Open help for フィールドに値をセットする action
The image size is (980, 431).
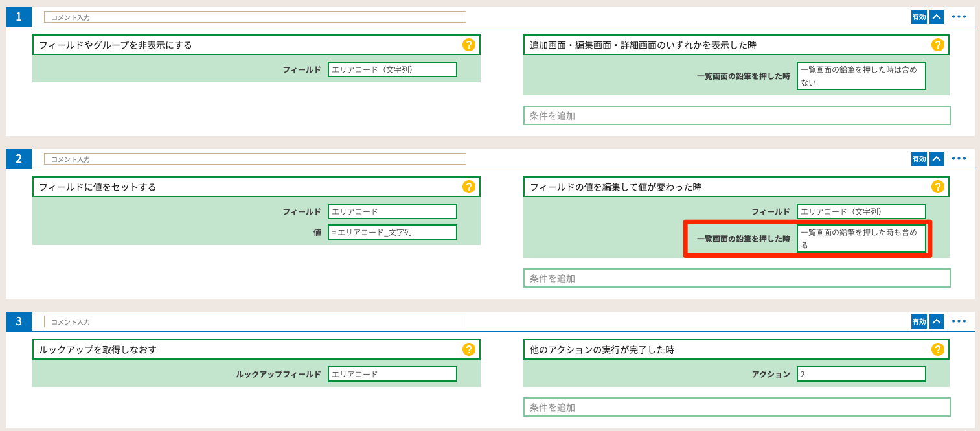pyautogui.click(x=469, y=187)
